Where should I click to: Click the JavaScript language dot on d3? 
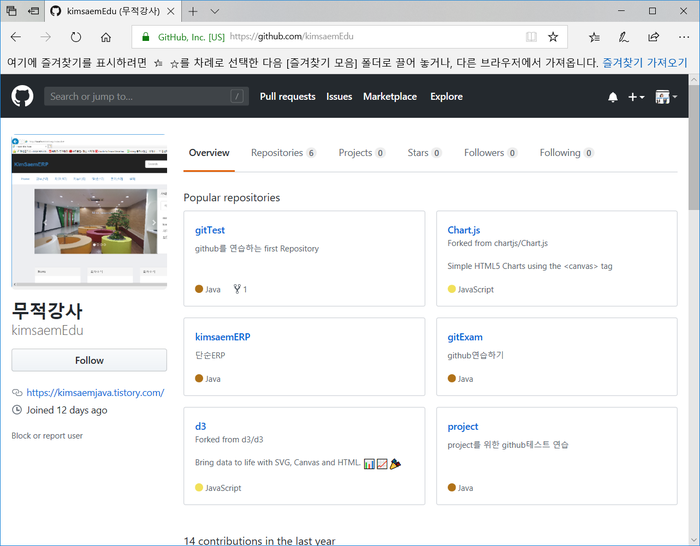click(199, 488)
